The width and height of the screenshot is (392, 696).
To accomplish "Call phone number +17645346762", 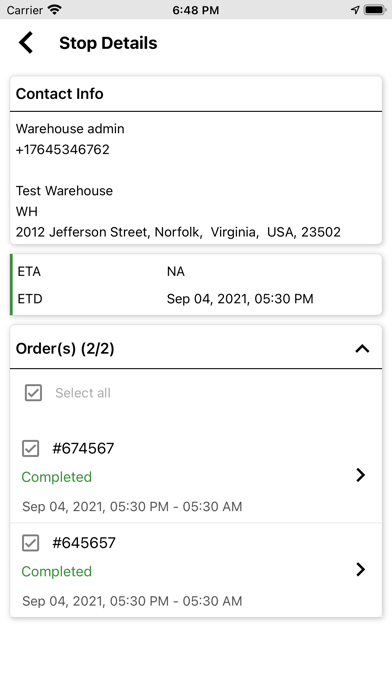I will (63, 150).
